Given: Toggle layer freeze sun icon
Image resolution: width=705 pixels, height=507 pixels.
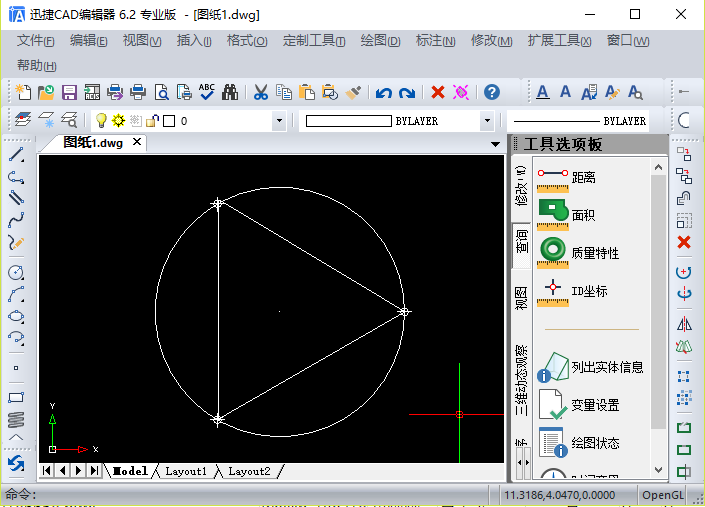Looking at the screenshot, I should pyautogui.click(x=118, y=120).
